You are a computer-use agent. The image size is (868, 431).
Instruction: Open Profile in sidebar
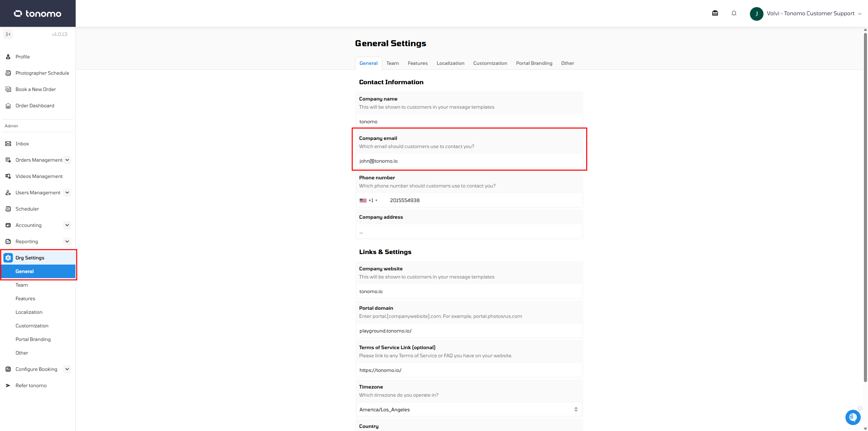22,57
